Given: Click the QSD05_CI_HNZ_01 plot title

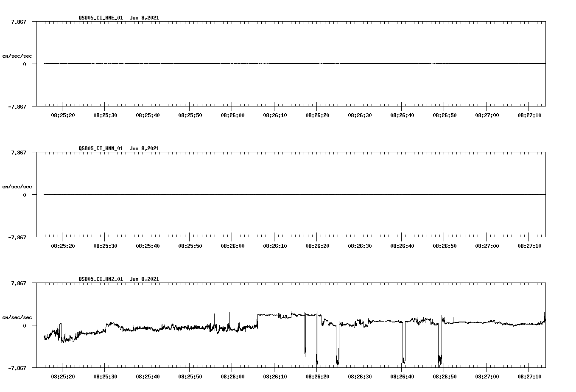Looking at the screenshot, I should point(119,279).
